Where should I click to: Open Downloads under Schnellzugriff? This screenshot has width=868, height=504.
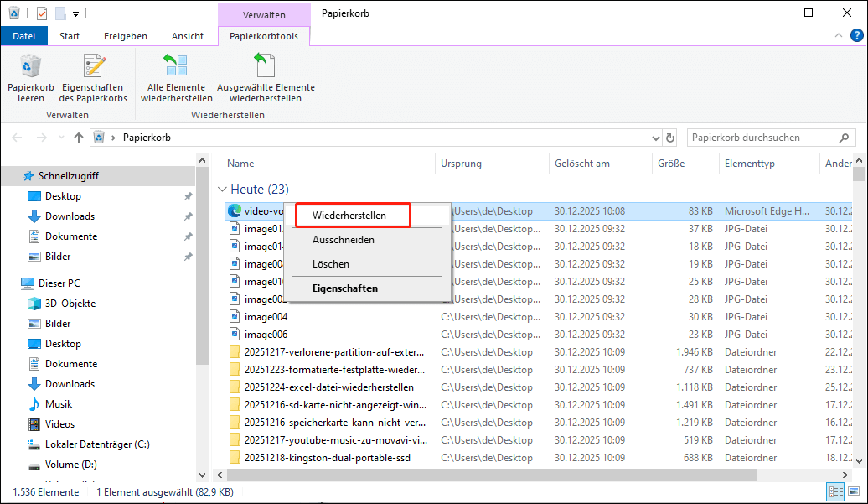tap(70, 216)
